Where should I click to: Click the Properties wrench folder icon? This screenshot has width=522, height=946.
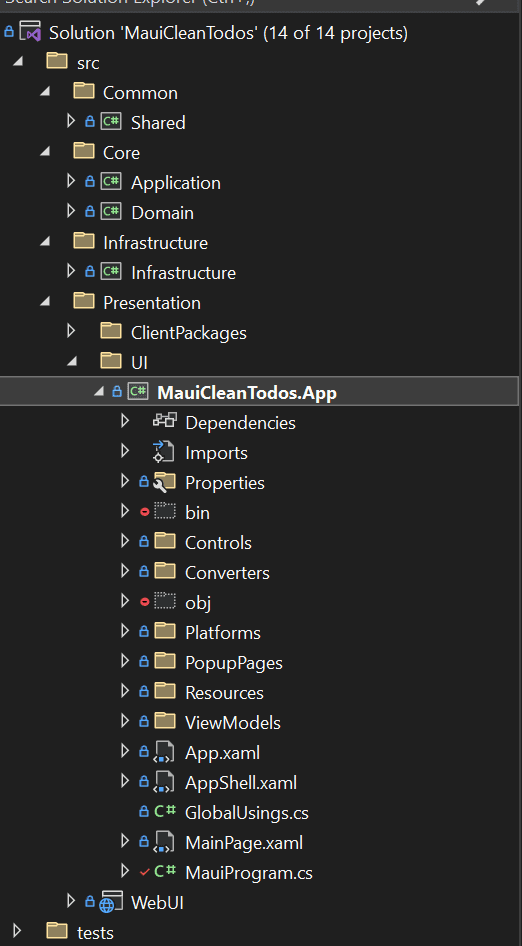(164, 482)
